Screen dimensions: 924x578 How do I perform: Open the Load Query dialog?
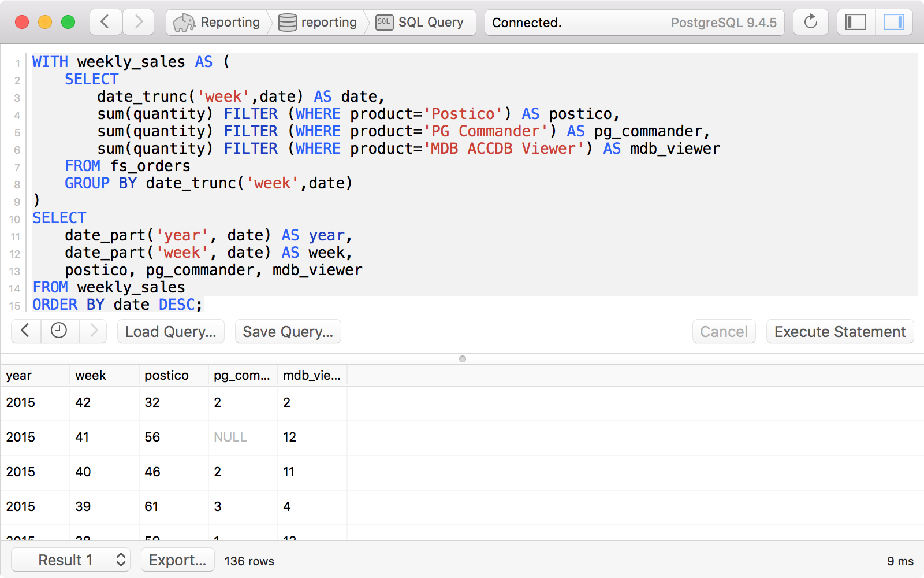coord(170,331)
